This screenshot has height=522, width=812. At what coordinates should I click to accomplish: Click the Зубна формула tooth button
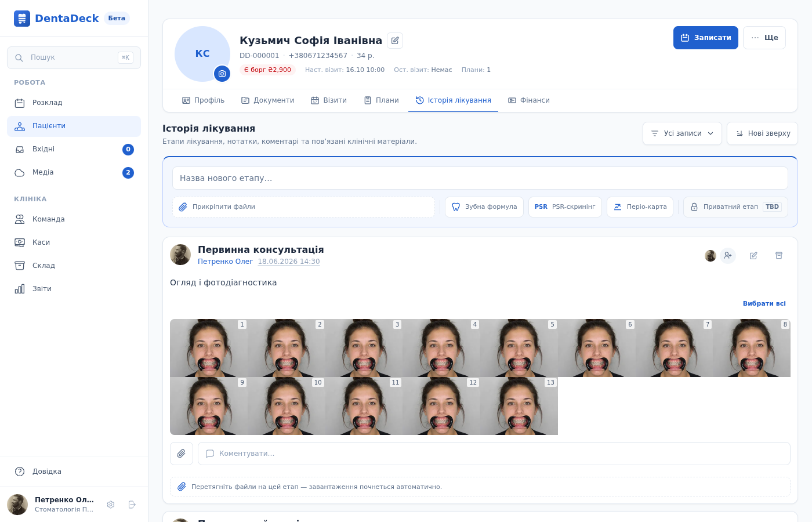(x=484, y=207)
